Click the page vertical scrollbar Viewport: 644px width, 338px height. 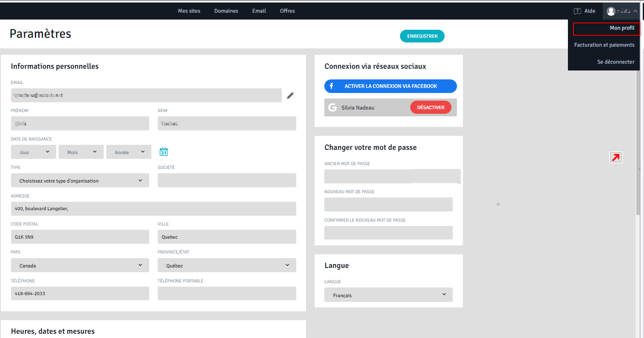tap(638, 142)
